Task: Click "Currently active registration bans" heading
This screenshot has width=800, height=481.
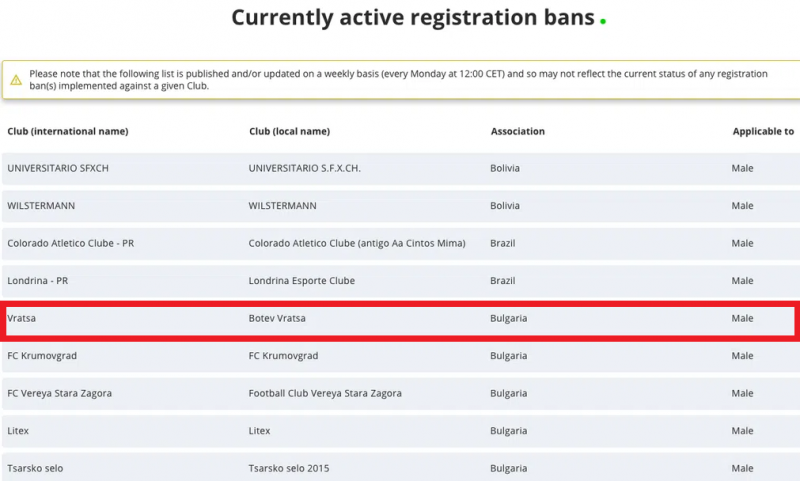Action: click(413, 17)
